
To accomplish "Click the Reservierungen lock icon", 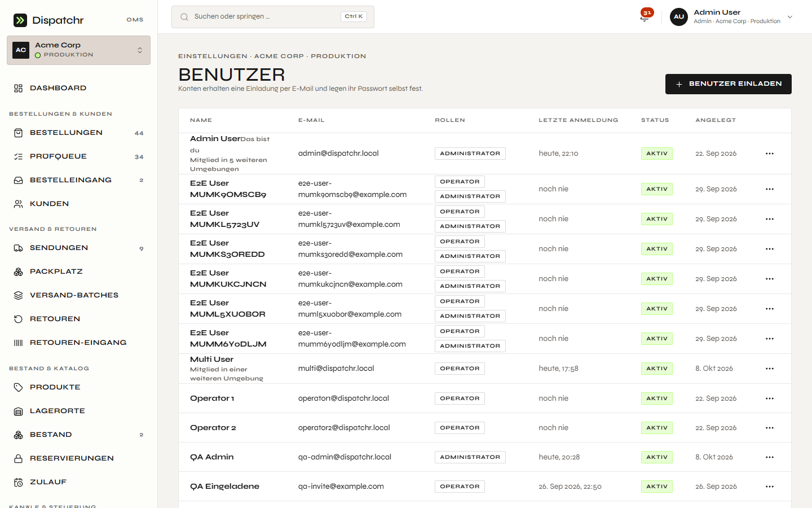I will point(19,458).
